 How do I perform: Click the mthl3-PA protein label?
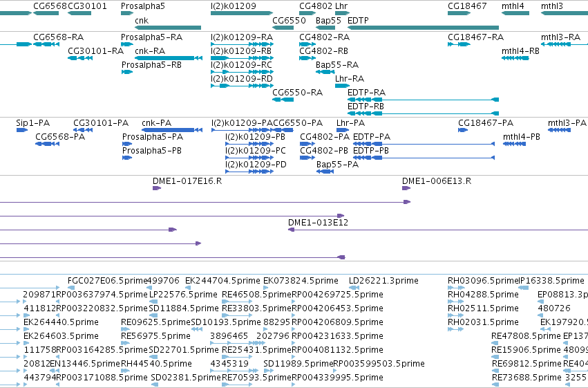[x=567, y=123]
